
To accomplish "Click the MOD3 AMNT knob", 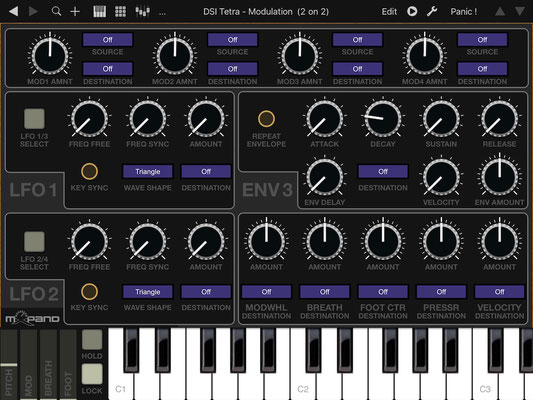I will 300,55.
